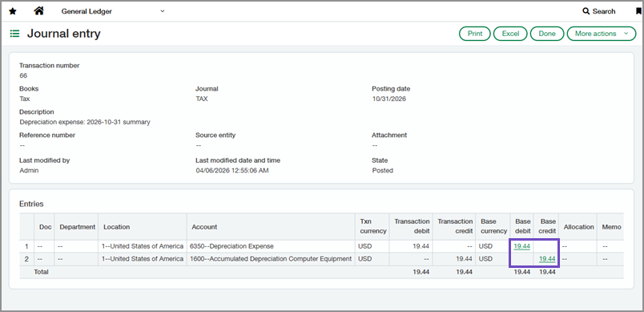Open the list menu icon beside Journal entry
Viewport: 644px width, 312px height.
point(14,34)
